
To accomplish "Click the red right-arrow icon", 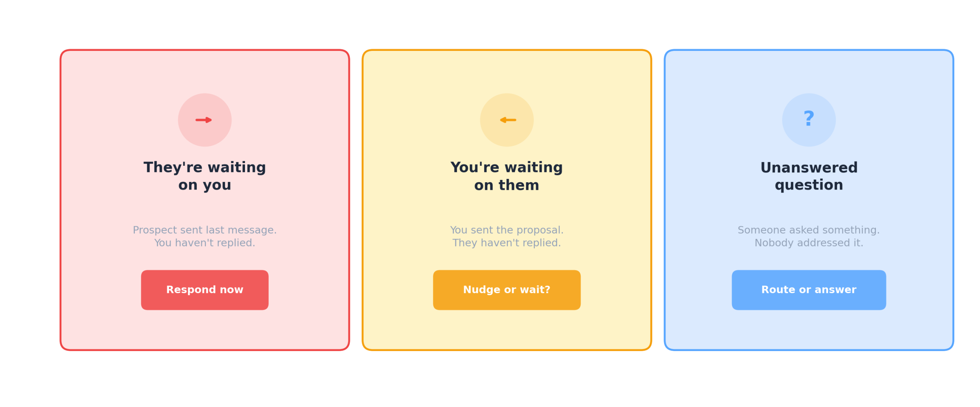I will tap(203, 120).
